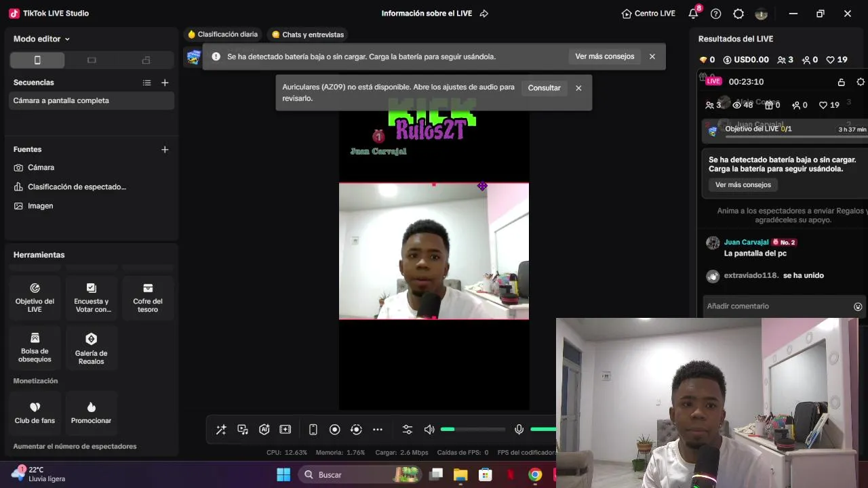Open Galería de Regalos tool
Viewport: 868px width, 488px height.
click(x=92, y=348)
